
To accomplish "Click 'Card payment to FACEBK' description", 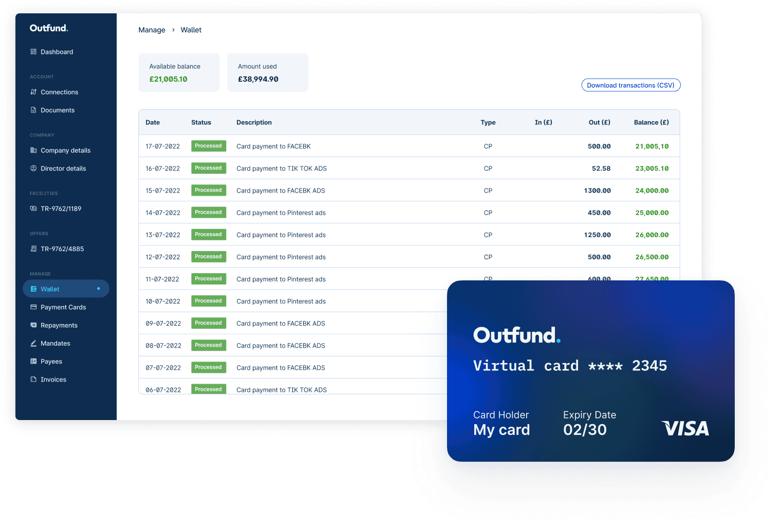I will 273,146.
